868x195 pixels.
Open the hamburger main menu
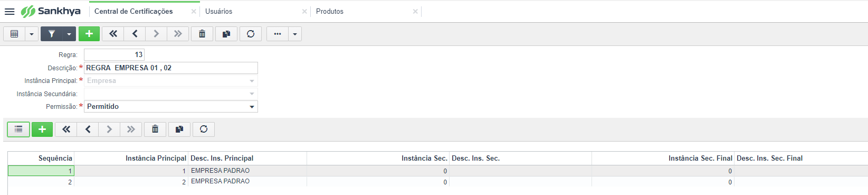[9, 11]
